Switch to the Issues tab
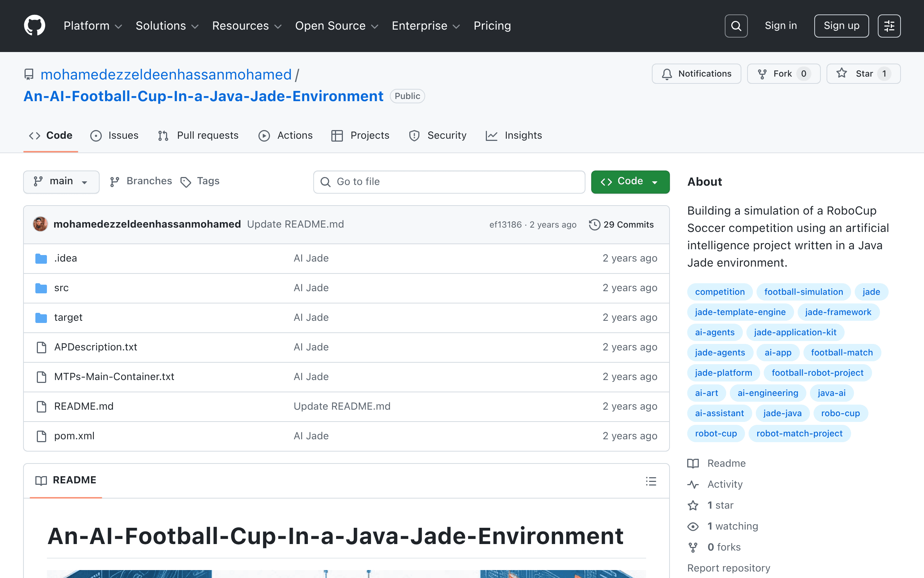The image size is (924, 578). (114, 136)
